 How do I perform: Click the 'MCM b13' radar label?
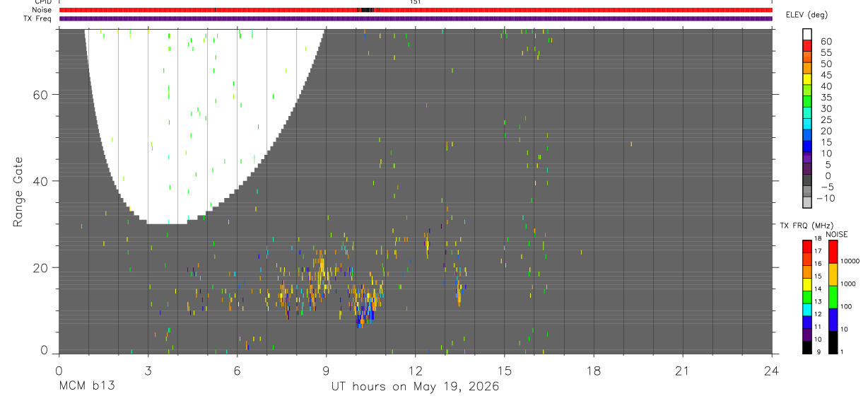87,387
